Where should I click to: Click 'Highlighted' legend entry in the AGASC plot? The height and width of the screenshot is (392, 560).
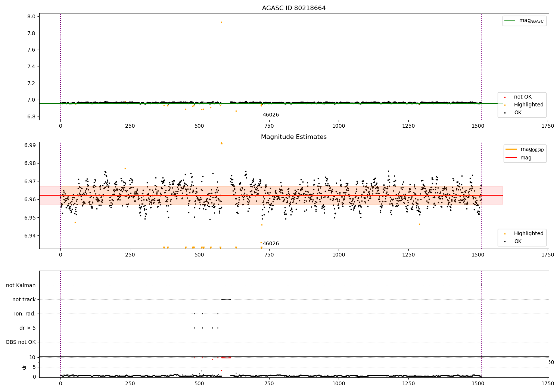tap(529, 105)
